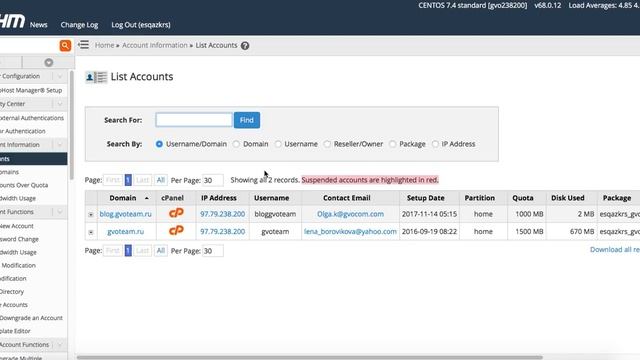The height and width of the screenshot is (360, 640).
Task: Collapse the Account Information sidebar section
Action: click(60, 145)
